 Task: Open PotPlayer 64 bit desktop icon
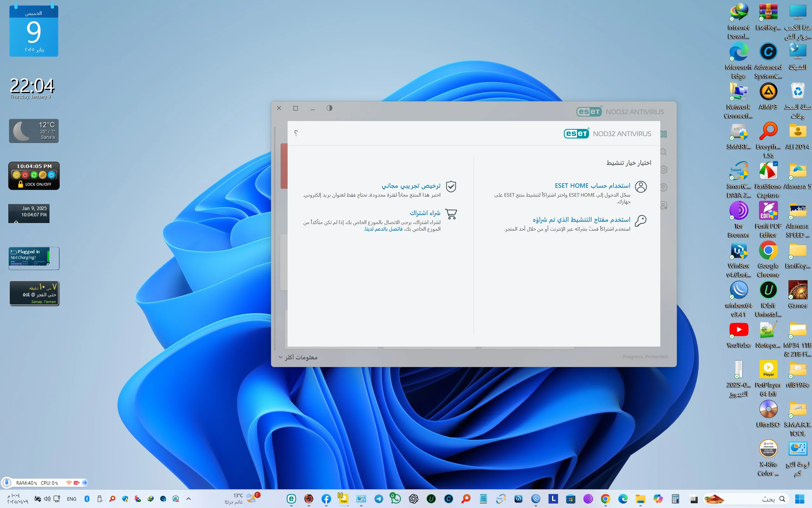tap(768, 379)
